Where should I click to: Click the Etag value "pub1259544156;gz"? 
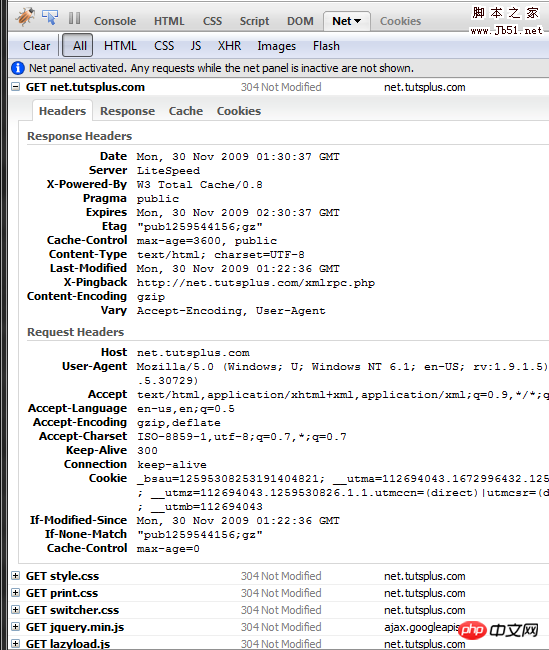tap(200, 227)
